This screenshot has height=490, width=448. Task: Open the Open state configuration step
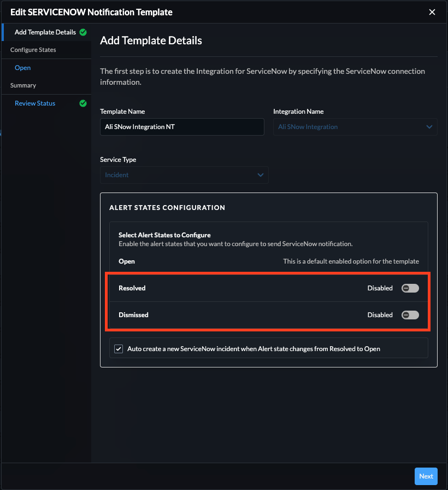point(23,68)
